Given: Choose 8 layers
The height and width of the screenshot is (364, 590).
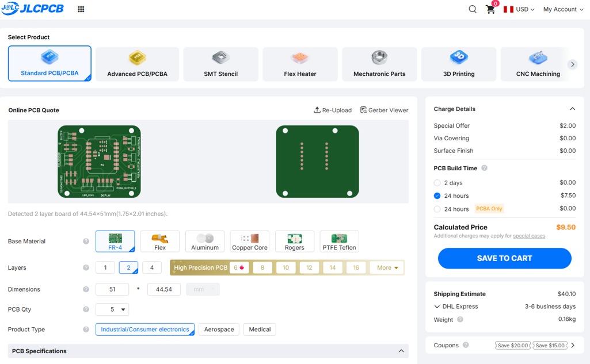Looking at the screenshot, I should pyautogui.click(x=262, y=267).
